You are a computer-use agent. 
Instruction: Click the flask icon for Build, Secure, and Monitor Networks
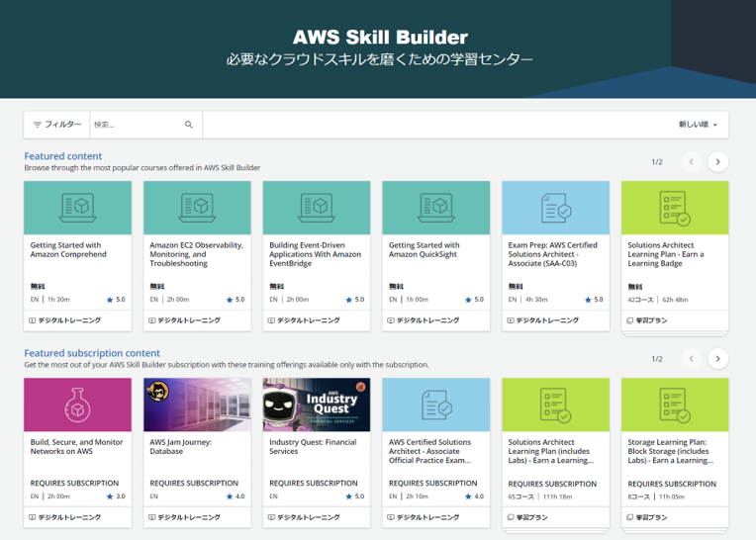(77, 405)
